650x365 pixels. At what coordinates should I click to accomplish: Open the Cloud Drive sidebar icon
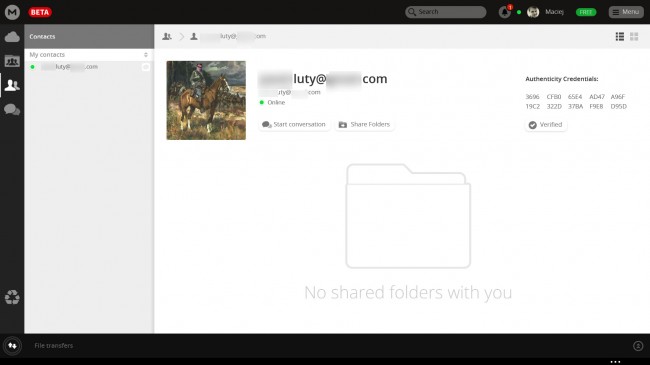pyautogui.click(x=12, y=37)
